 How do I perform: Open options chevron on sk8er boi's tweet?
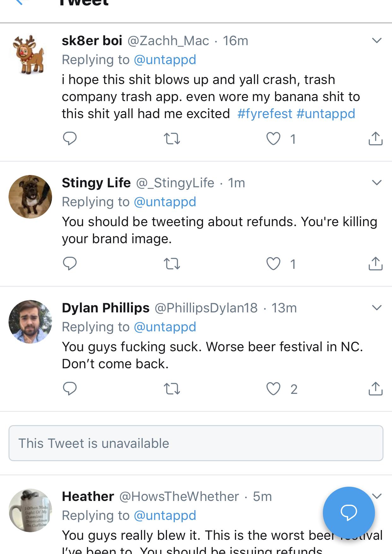[377, 40]
